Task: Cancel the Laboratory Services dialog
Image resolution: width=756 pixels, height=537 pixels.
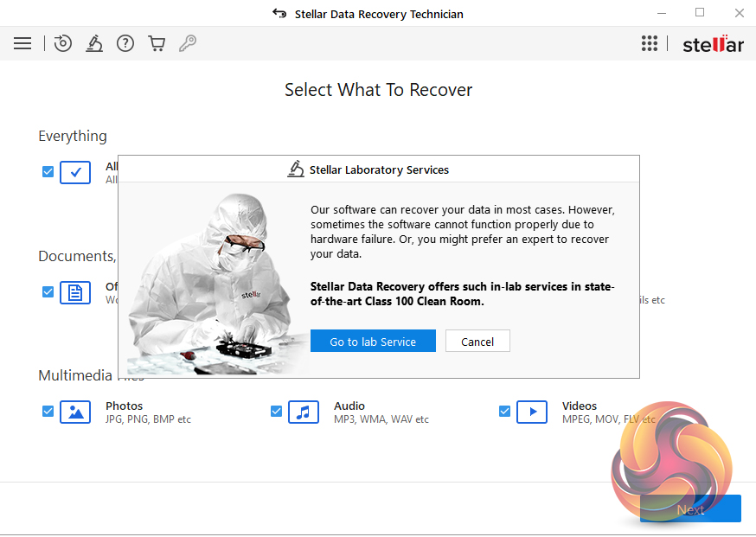Action: pyautogui.click(x=477, y=342)
